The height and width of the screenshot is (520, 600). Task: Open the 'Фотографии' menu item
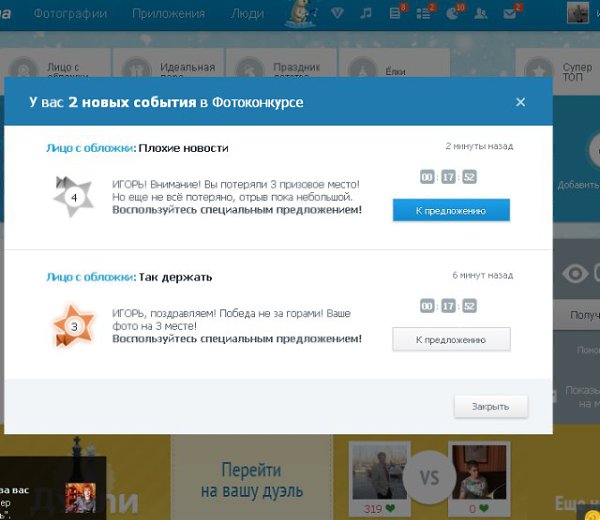68,14
